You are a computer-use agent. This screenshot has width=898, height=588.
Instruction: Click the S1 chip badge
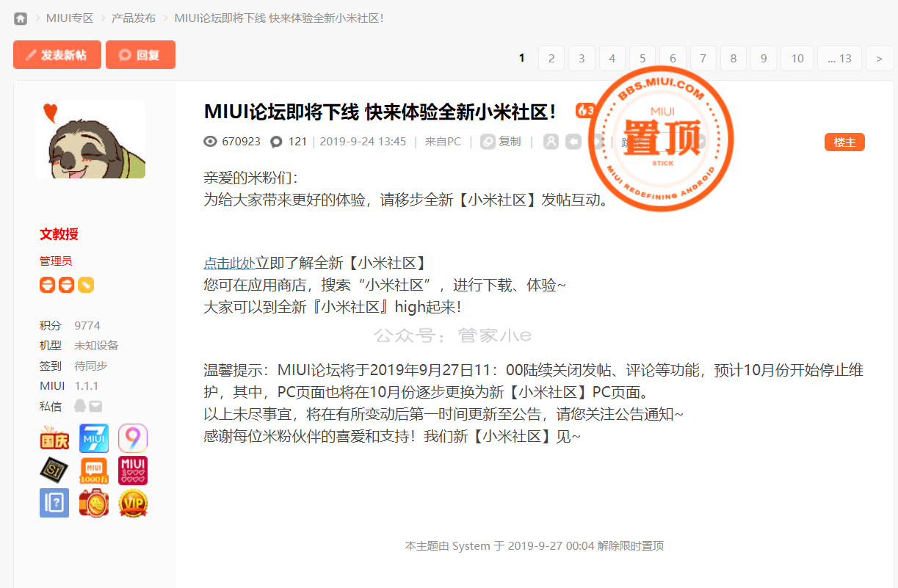tap(54, 471)
